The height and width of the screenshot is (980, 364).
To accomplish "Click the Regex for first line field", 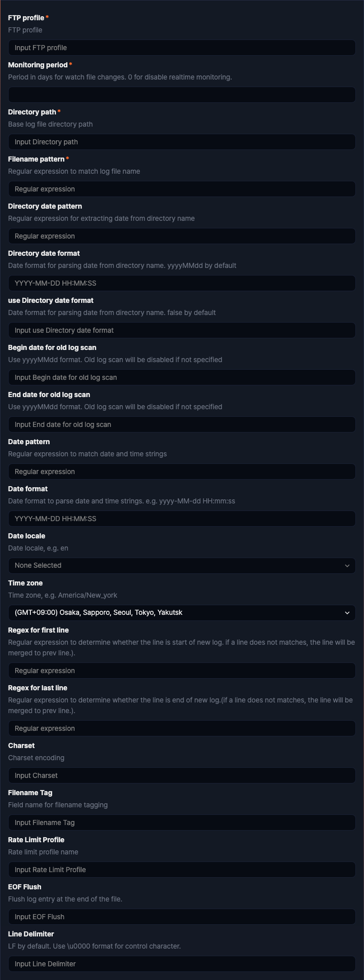I will tap(182, 671).
